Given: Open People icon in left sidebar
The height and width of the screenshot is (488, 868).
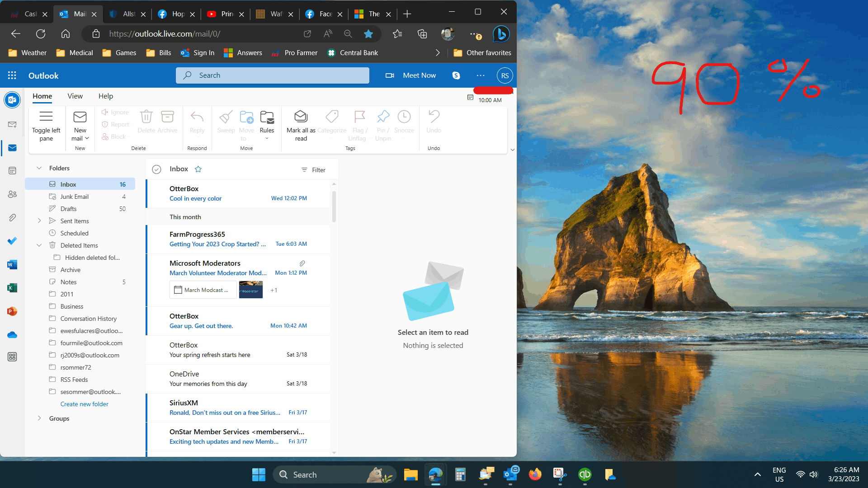Looking at the screenshot, I should 12,194.
